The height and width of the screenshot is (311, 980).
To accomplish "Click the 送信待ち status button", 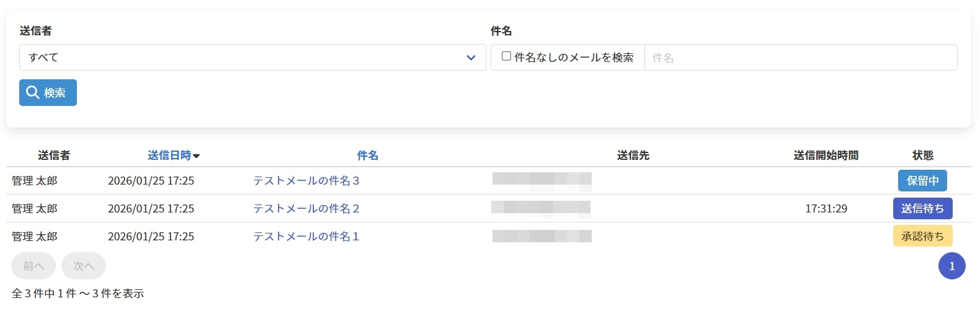I will pyautogui.click(x=922, y=209).
